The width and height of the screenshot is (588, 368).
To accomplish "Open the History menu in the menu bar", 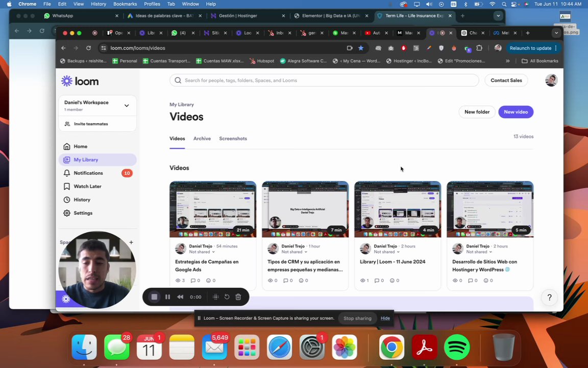I will [x=98, y=4].
